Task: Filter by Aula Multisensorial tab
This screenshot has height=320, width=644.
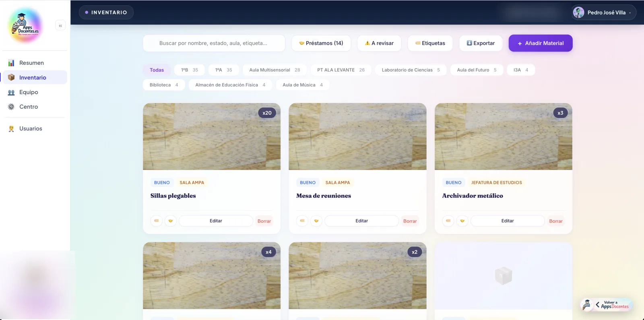Action: (x=275, y=70)
